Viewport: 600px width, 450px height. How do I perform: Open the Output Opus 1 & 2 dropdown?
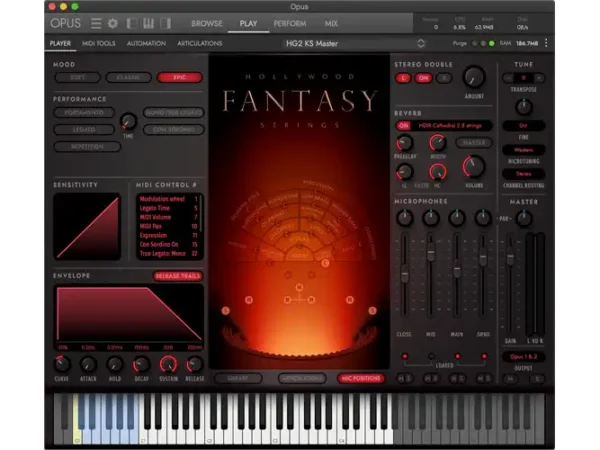point(523,357)
